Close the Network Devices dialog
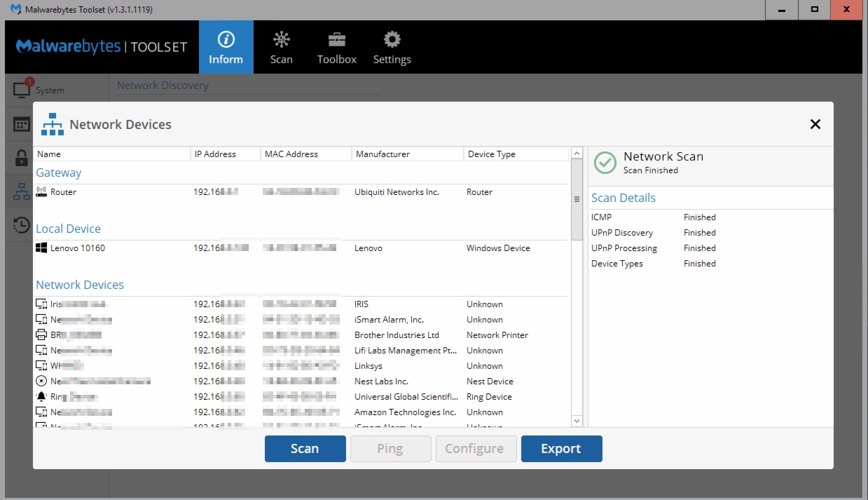 coord(815,124)
